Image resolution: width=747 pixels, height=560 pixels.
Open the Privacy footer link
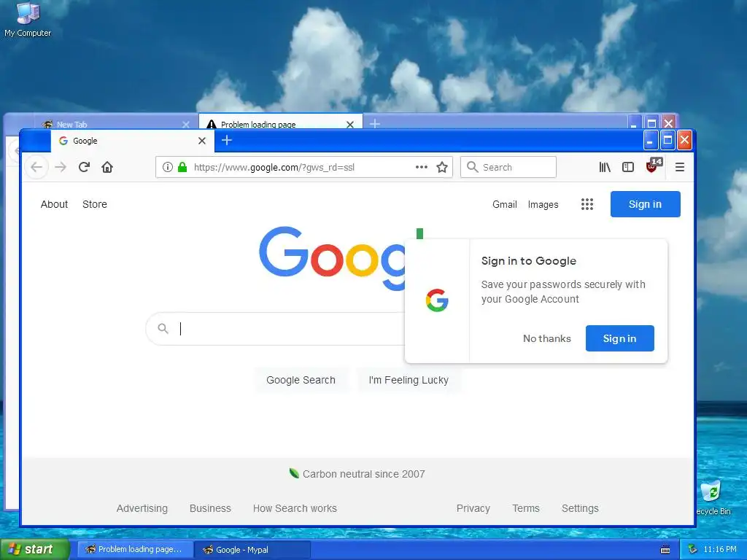coord(473,508)
